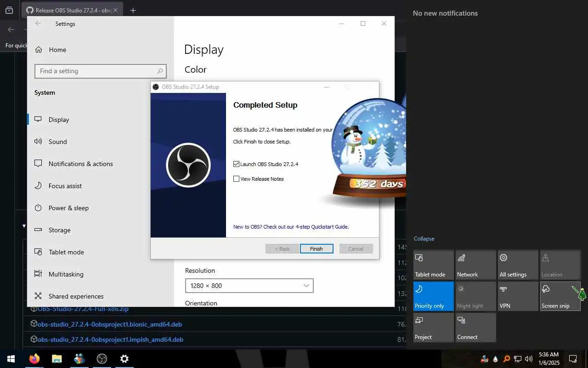This screenshot has height=368, width=588.
Task: Click the Settings back arrow
Action: (38, 23)
